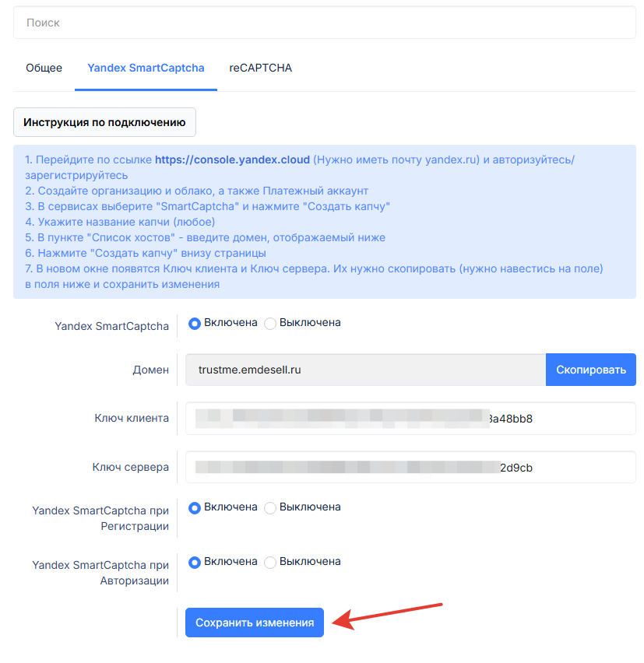Click the Ключ сервера label text
644x663 pixels.
point(131,468)
